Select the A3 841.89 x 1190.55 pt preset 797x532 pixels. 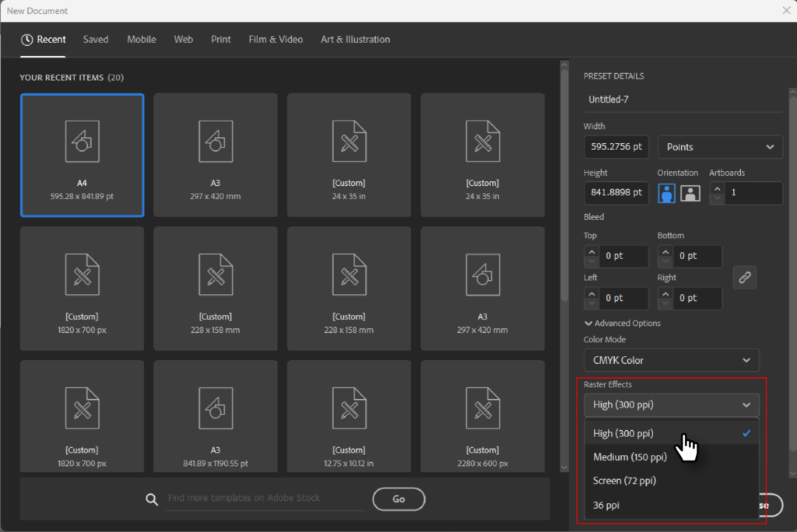216,417
